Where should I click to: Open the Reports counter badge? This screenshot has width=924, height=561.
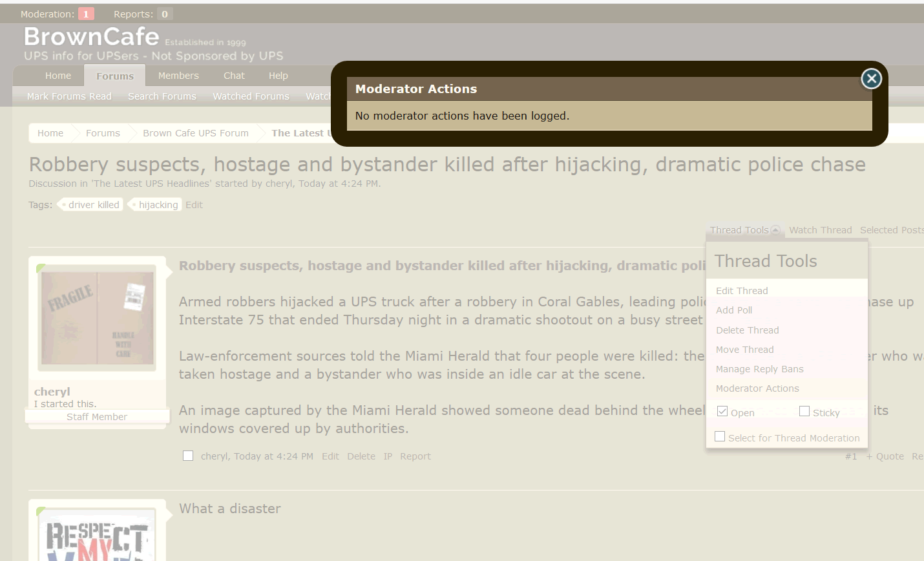point(165,14)
